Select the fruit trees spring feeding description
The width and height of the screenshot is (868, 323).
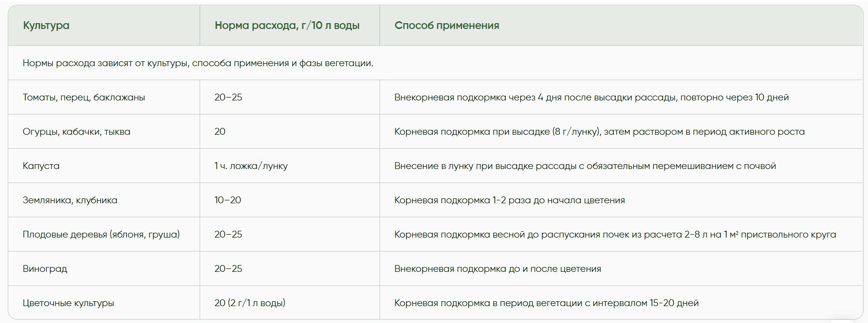pyautogui.click(x=615, y=235)
